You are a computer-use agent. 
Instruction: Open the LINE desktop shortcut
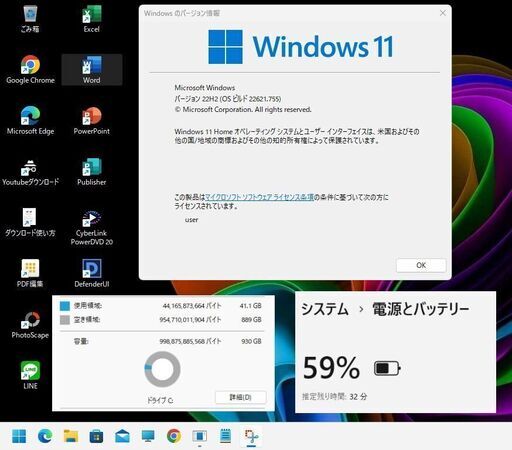point(30,375)
